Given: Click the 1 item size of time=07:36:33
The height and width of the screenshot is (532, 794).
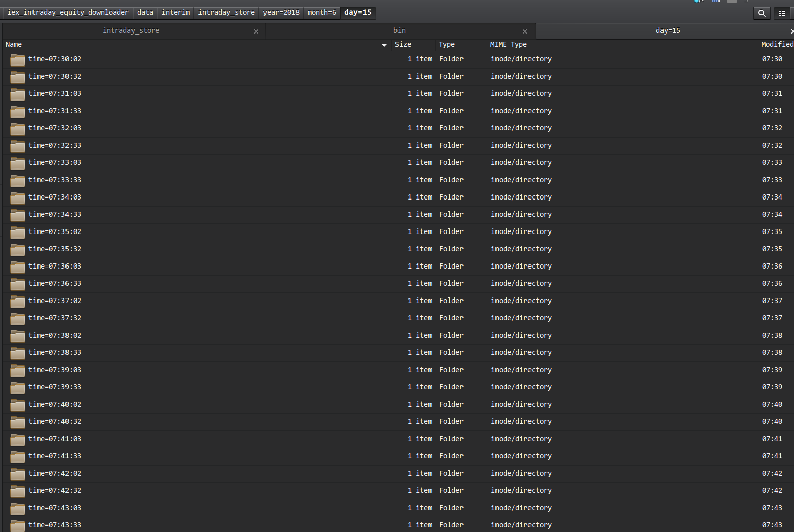Looking at the screenshot, I should 420,283.
